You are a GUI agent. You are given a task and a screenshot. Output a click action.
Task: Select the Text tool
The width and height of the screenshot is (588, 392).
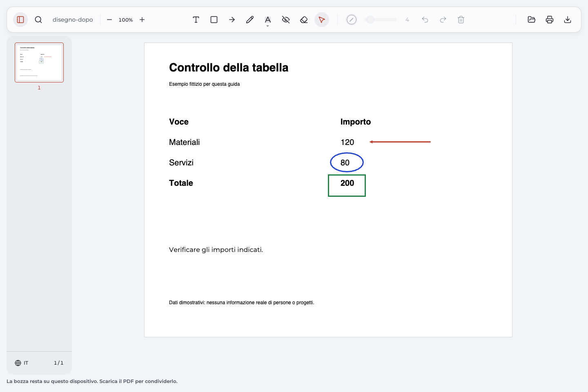point(196,20)
